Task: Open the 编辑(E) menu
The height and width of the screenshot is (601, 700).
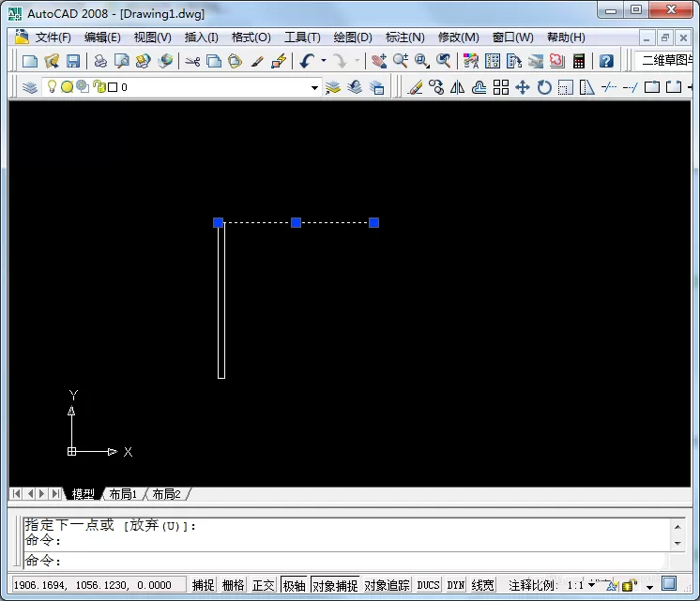Action: (x=102, y=38)
